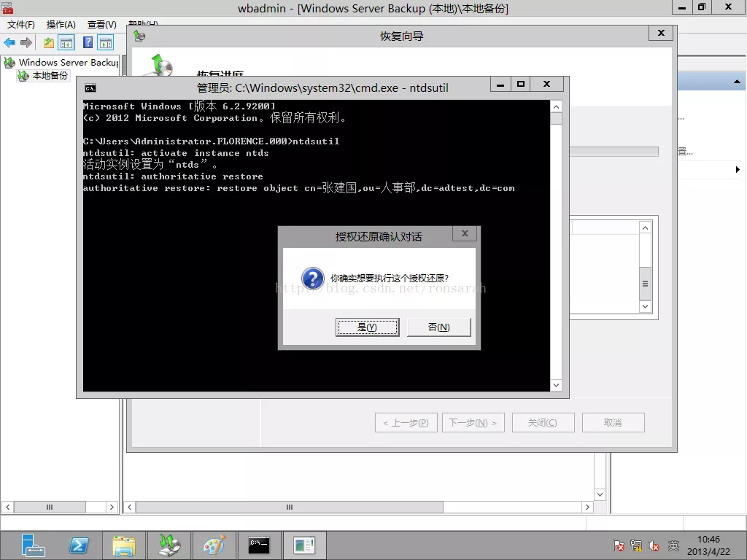Select 本地备份 in the console tree

(x=50, y=76)
